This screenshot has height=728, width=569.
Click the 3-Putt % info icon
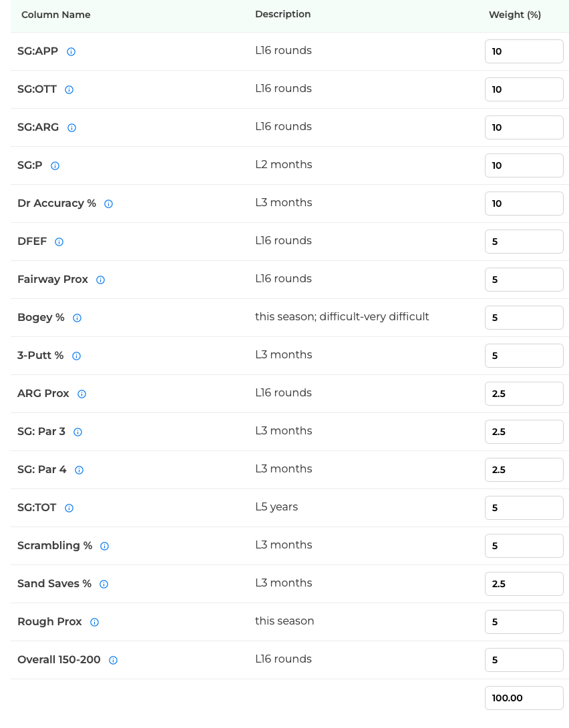pos(76,356)
